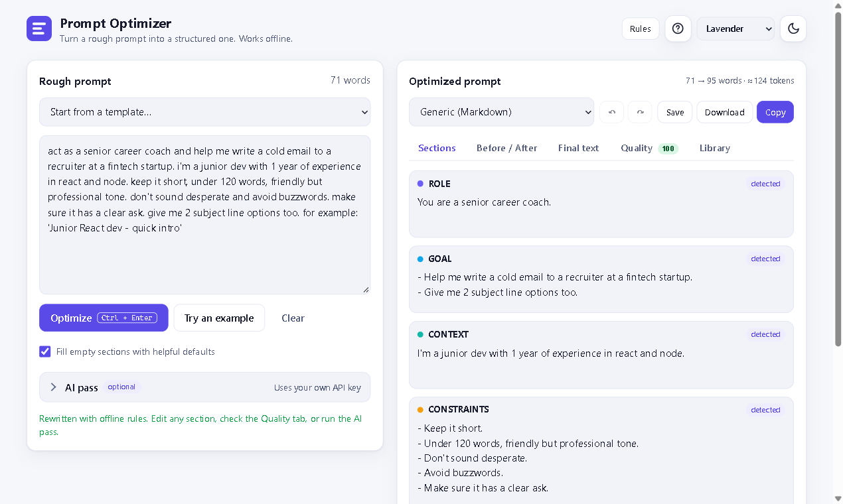Click the 100 quality score badge

[668, 149]
